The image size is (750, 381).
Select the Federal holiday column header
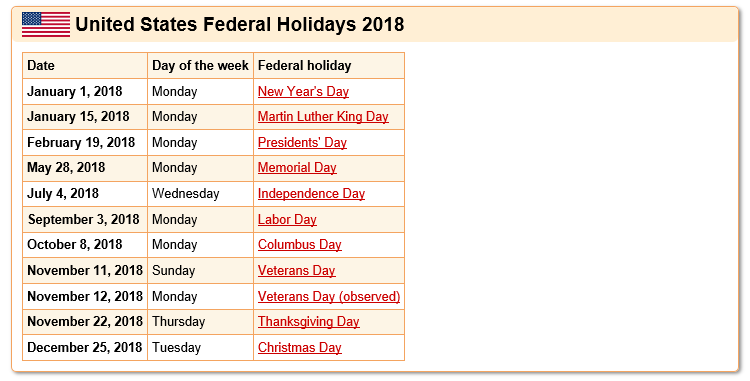[329, 65]
